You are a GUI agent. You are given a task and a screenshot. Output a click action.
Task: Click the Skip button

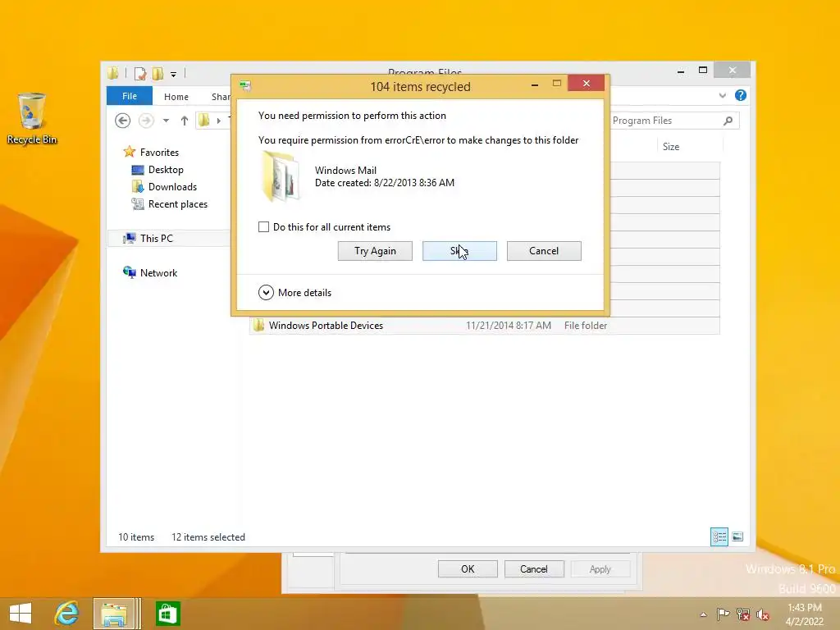(x=459, y=251)
